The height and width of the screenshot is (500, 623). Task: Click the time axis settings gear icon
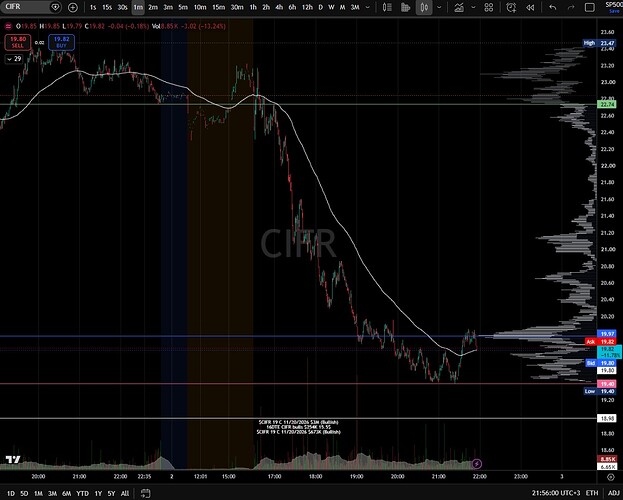pos(611,477)
